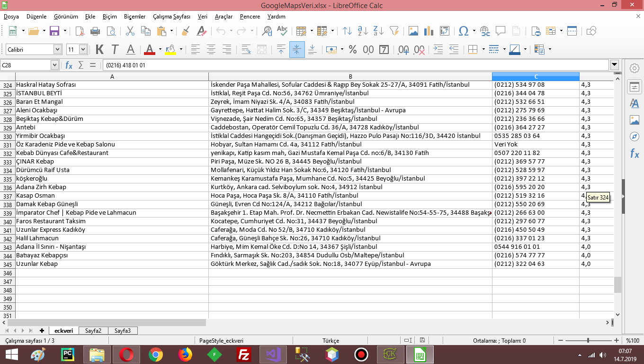
Task: Delete a decimal place from the number format
Action: click(x=420, y=49)
